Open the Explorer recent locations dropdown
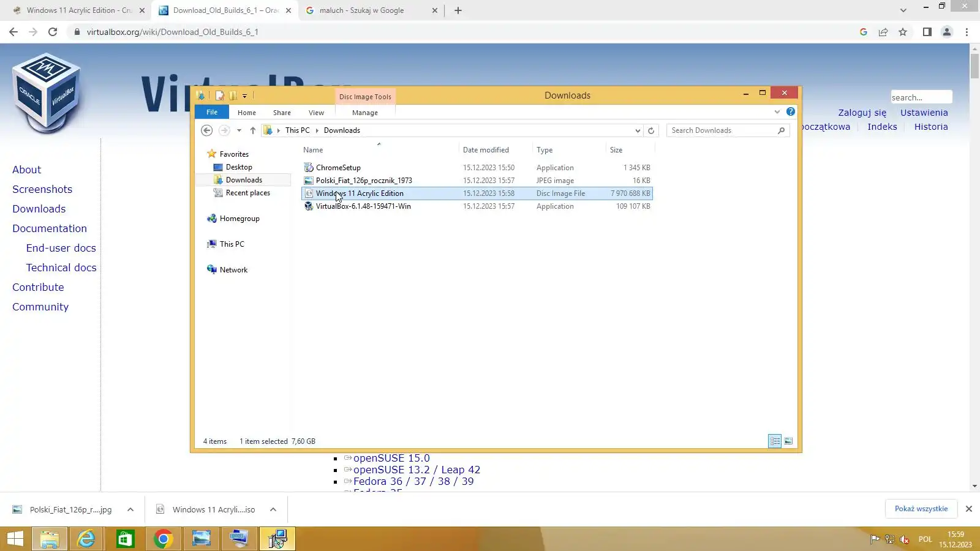Image resolution: width=980 pixels, height=551 pixels. [x=239, y=130]
